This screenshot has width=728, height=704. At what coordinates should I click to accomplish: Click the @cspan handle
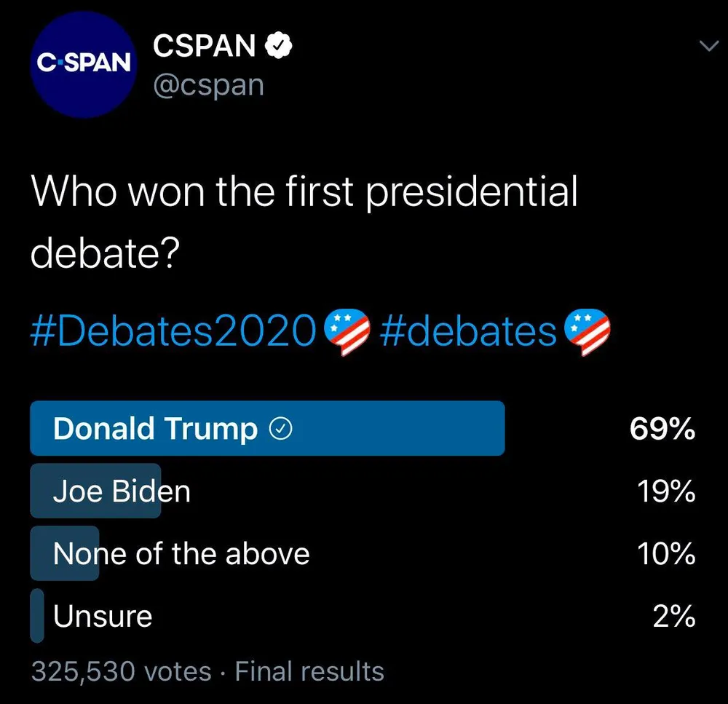pyautogui.click(x=207, y=84)
